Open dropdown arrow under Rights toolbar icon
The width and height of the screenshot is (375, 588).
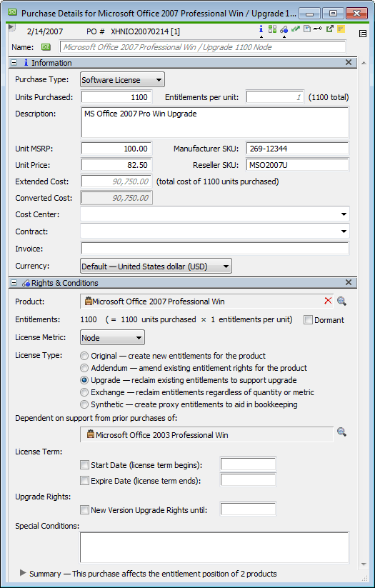(284, 37)
